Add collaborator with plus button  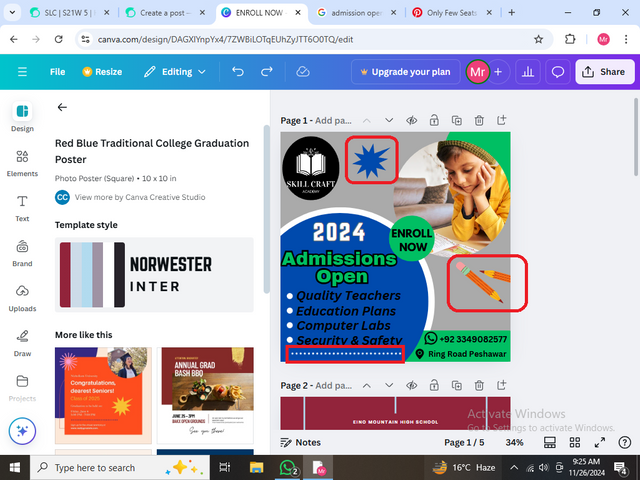pos(498,72)
